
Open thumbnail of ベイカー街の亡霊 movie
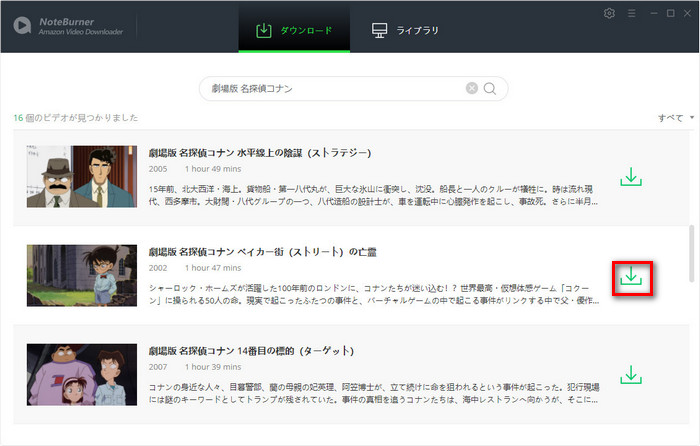82,275
